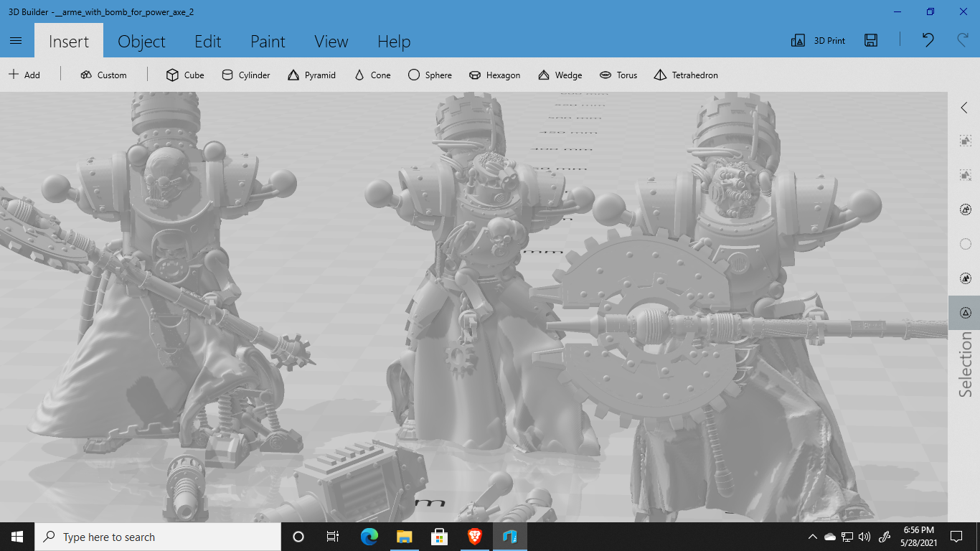The image size is (980, 551).
Task: Toggle the highlighted selection mode icon in sidebar
Action: pyautogui.click(x=965, y=313)
